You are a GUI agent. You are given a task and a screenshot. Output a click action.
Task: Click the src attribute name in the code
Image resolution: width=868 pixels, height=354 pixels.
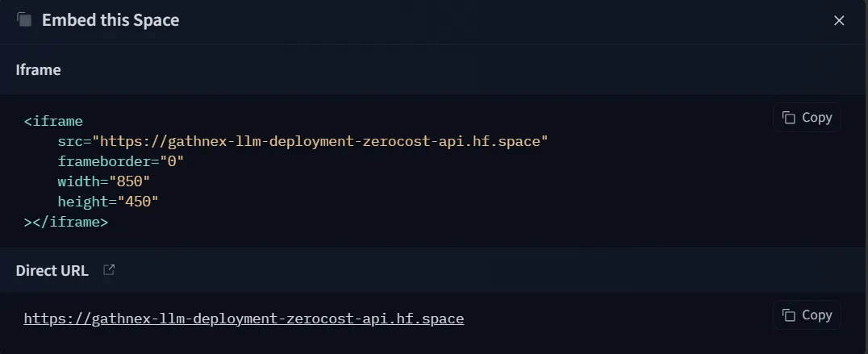70,142
